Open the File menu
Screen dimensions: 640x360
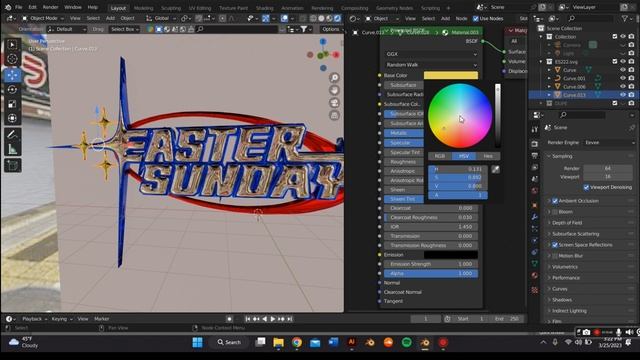tap(18, 7)
